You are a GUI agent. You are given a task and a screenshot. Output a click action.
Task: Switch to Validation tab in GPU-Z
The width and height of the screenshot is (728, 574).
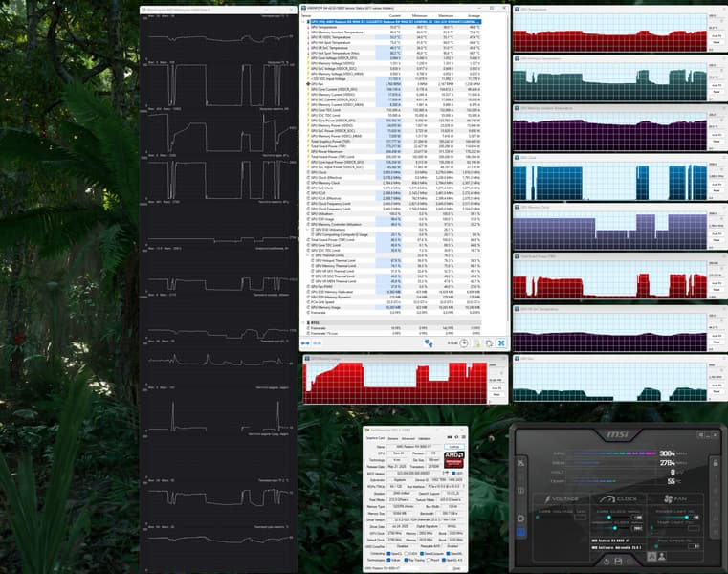coord(425,438)
